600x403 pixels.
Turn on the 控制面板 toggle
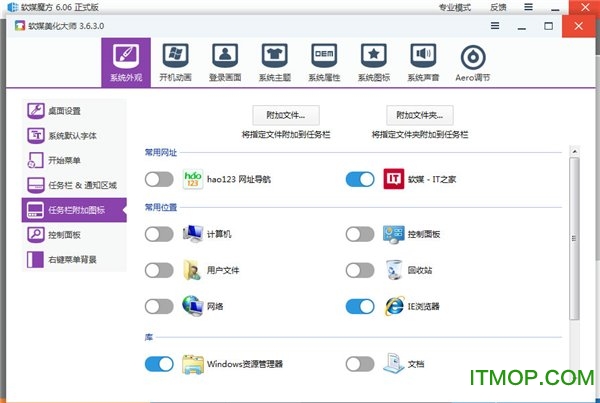(x=360, y=234)
